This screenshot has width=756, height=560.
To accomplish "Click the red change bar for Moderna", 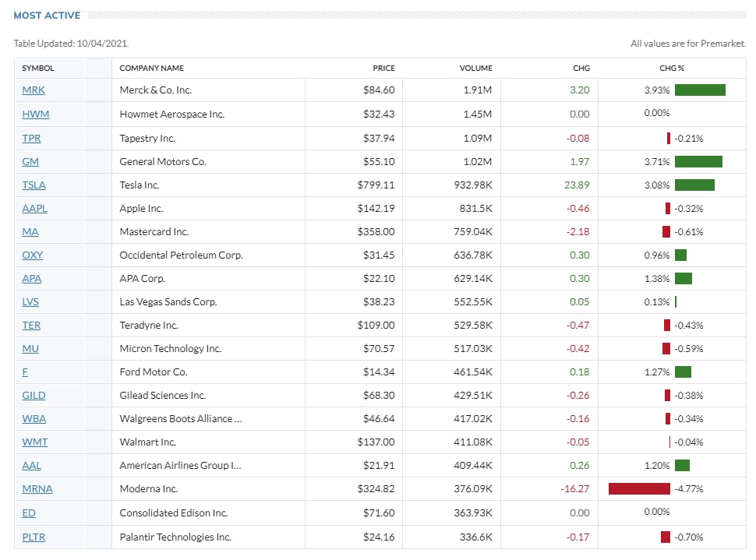I will [x=639, y=489].
